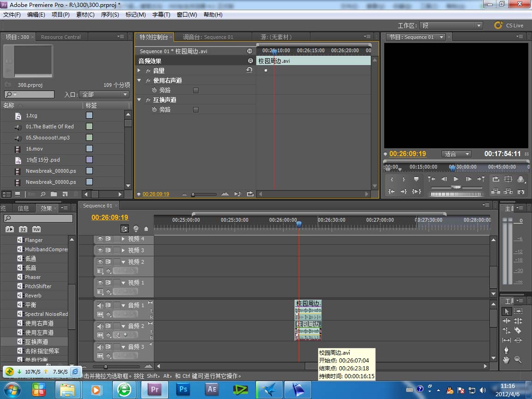Toggle bypass checkbox for 使用右声道

point(196,91)
